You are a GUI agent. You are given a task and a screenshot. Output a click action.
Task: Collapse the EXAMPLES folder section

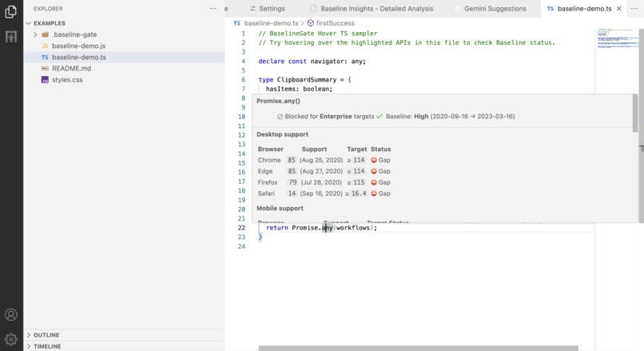coord(28,23)
